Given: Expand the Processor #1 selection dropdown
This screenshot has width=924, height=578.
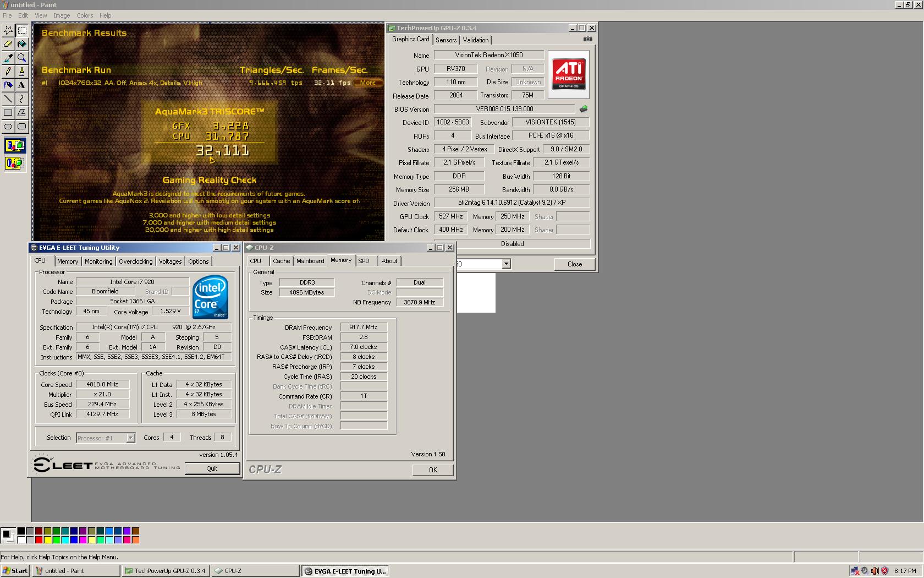Looking at the screenshot, I should (x=130, y=438).
